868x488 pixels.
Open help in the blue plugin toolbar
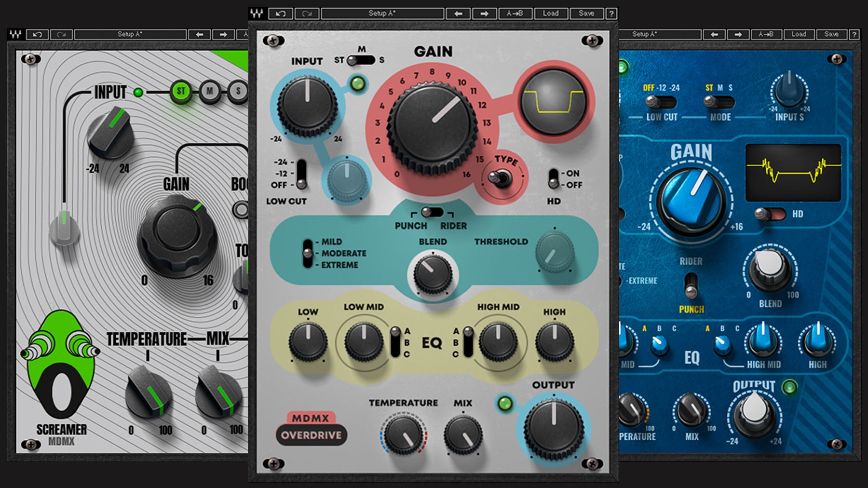854,34
